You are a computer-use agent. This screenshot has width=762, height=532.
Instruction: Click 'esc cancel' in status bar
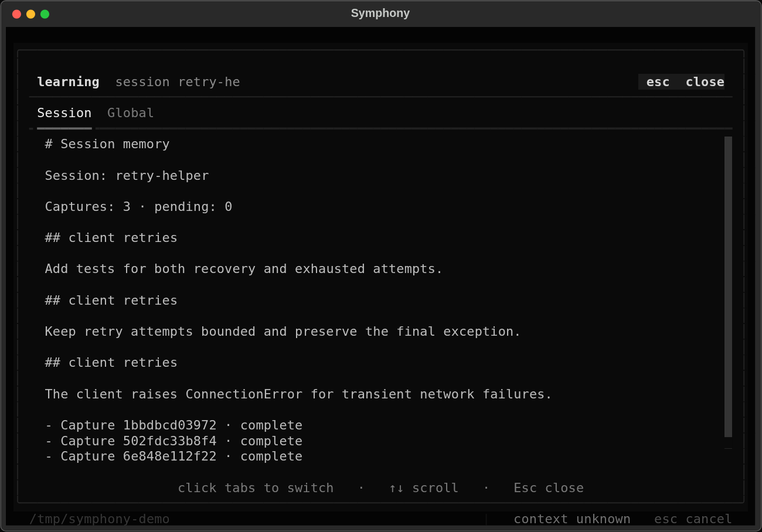pyautogui.click(x=693, y=519)
